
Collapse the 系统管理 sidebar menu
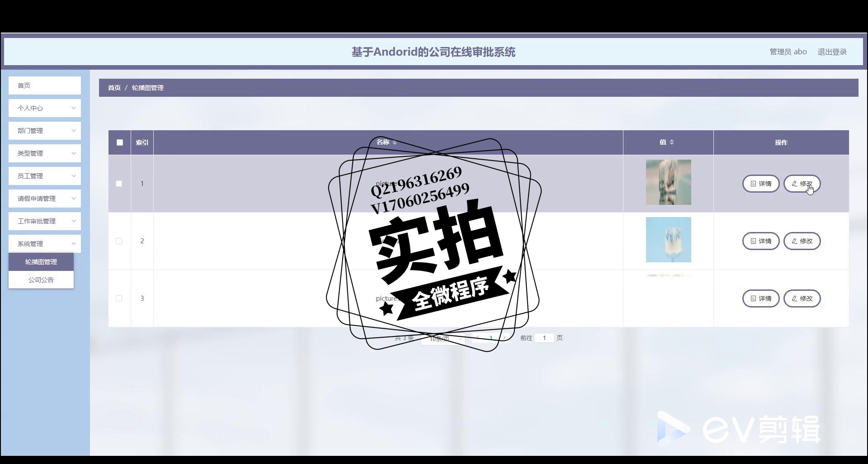pyautogui.click(x=44, y=244)
